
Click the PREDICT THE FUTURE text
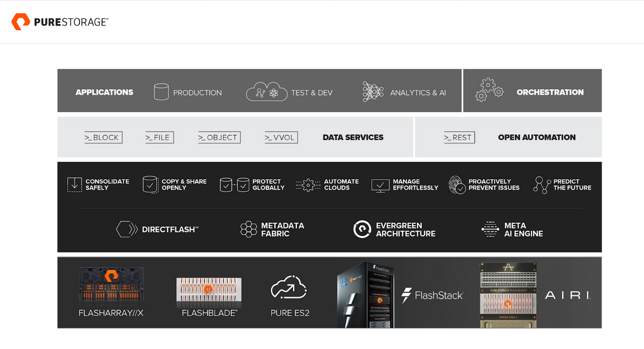pos(572,185)
